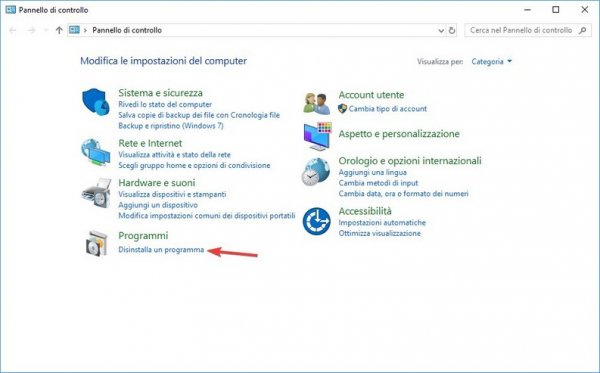Click Ottimizza visualizzazione
This screenshot has height=373, width=600.
tap(379, 233)
